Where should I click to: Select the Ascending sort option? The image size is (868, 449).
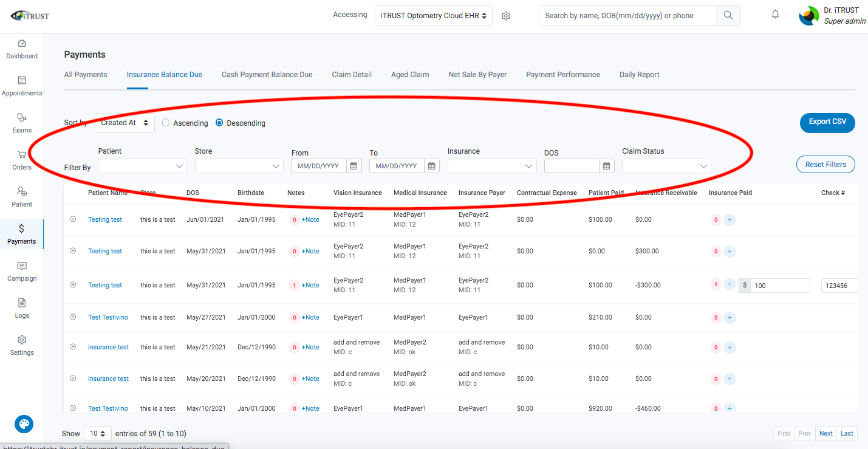pos(166,122)
